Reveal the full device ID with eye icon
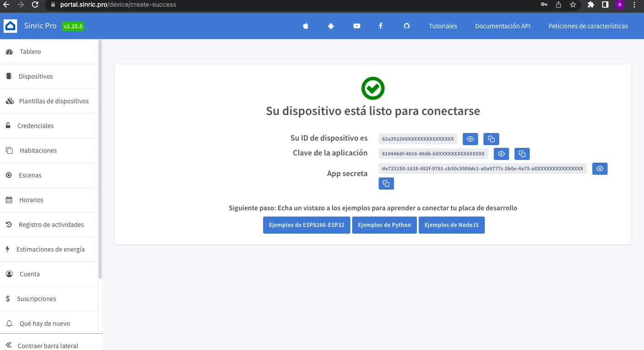This screenshot has width=644, height=350. (470, 139)
